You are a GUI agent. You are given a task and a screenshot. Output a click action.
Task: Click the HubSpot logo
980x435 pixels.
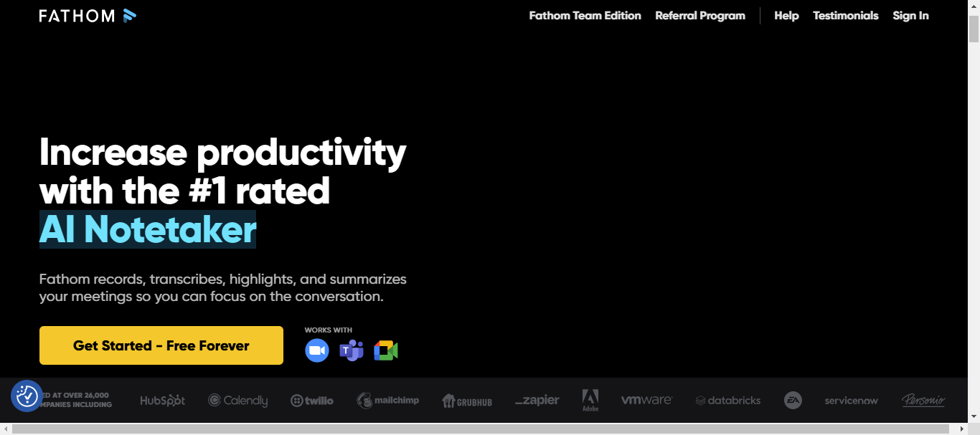(x=162, y=401)
